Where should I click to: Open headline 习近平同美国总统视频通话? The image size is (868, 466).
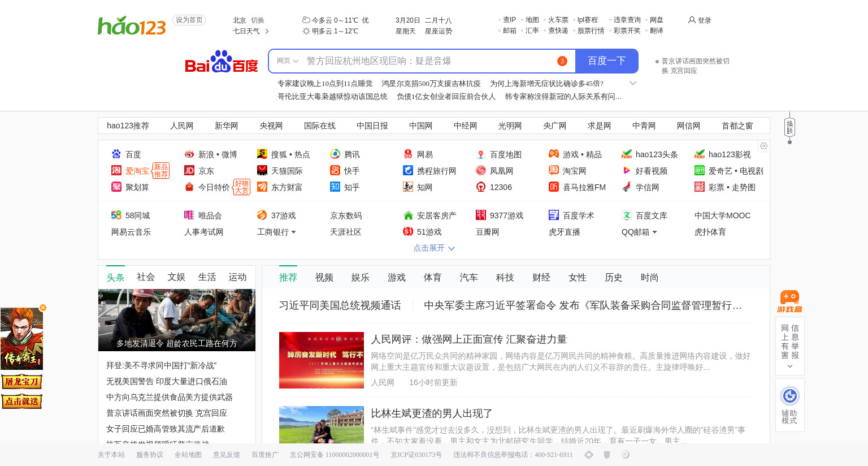coord(340,305)
